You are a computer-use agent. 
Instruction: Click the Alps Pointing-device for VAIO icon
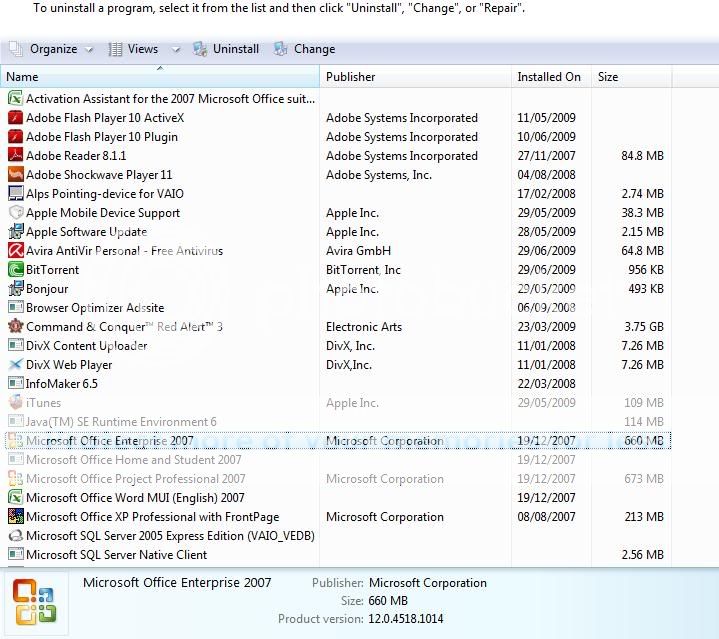[16, 194]
